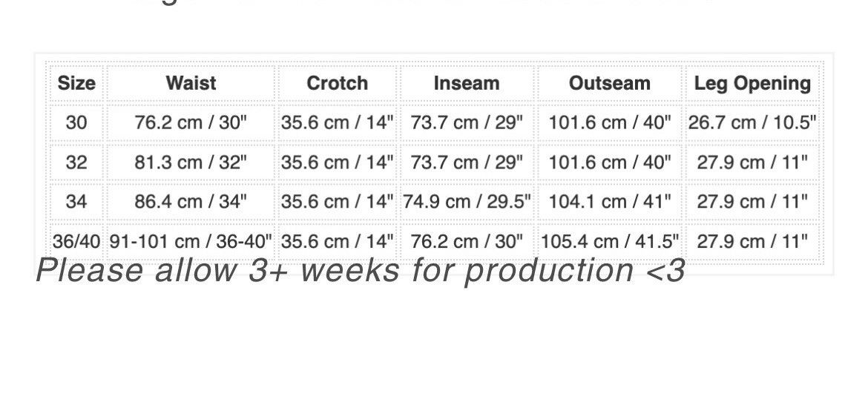Click size 30 row label
Image resolution: width=868 pixels, height=394 pixels.
(76, 122)
